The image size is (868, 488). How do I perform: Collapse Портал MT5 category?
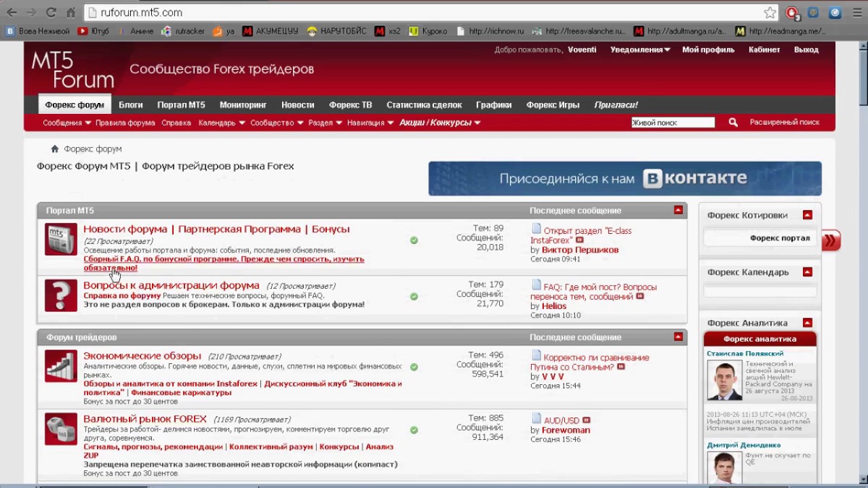tap(678, 210)
